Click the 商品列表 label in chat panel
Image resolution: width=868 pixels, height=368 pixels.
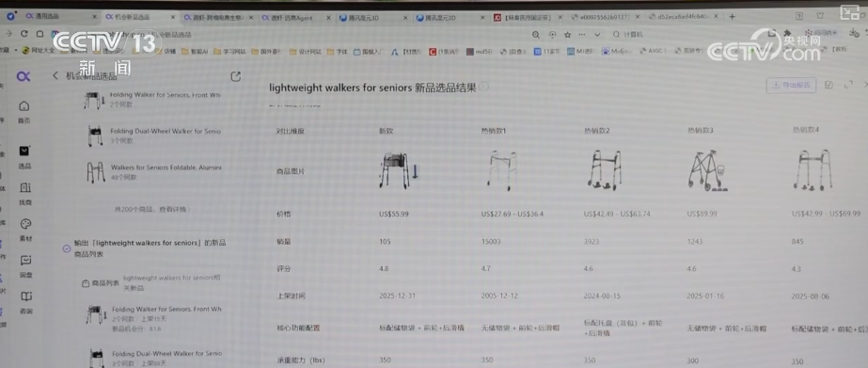101,283
